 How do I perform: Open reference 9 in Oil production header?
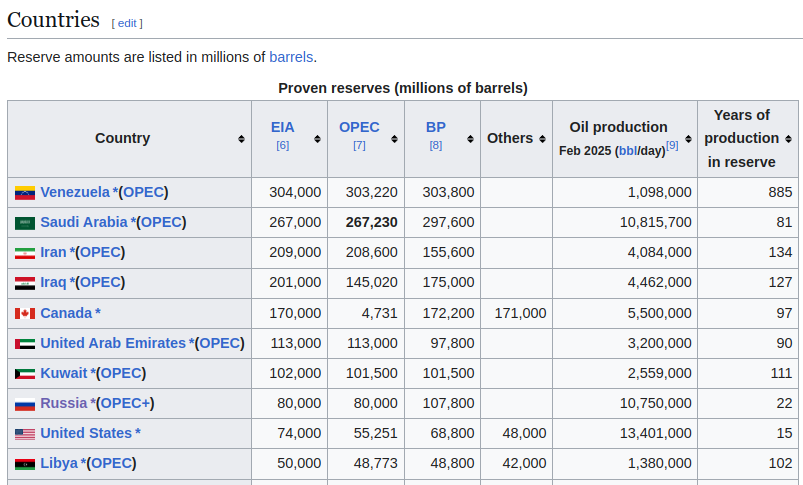coord(672,146)
